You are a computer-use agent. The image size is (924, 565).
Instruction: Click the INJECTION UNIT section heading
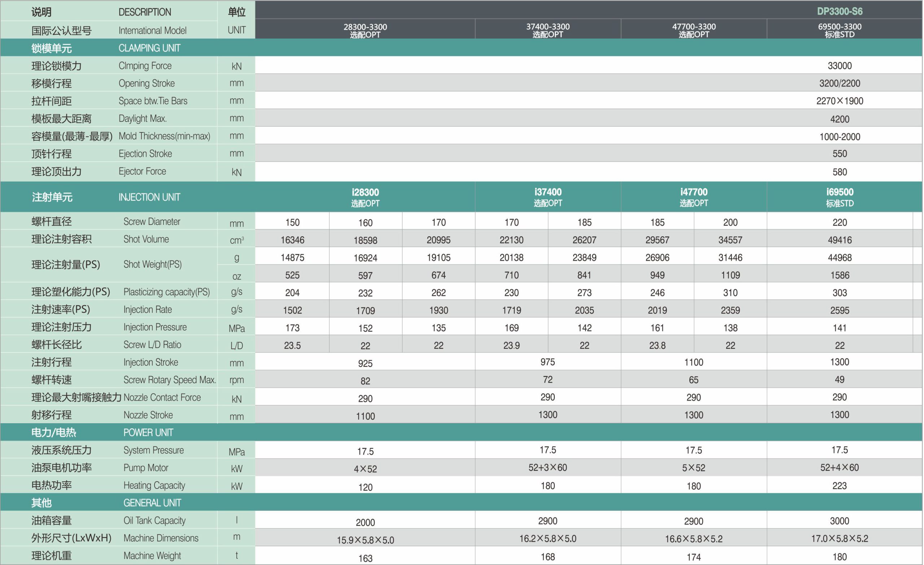(x=149, y=197)
